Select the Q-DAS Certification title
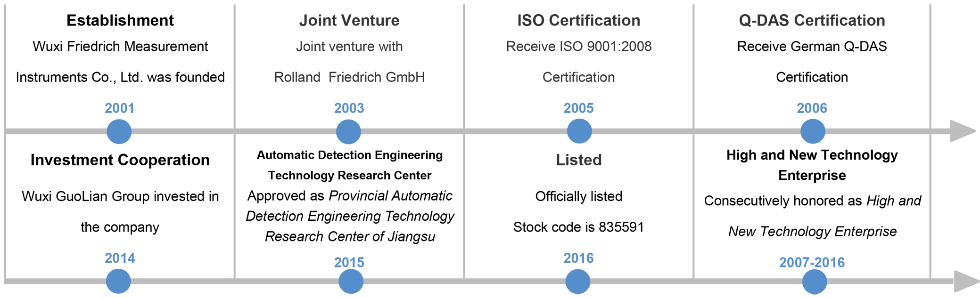 point(812,21)
